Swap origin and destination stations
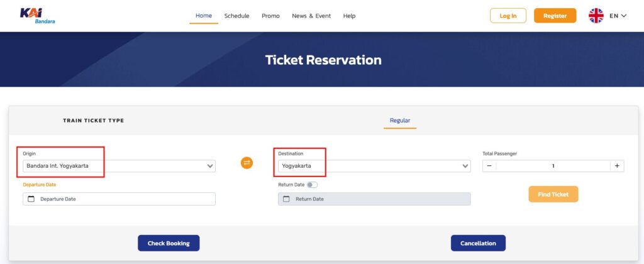The height and width of the screenshot is (264, 644). pyautogui.click(x=247, y=163)
